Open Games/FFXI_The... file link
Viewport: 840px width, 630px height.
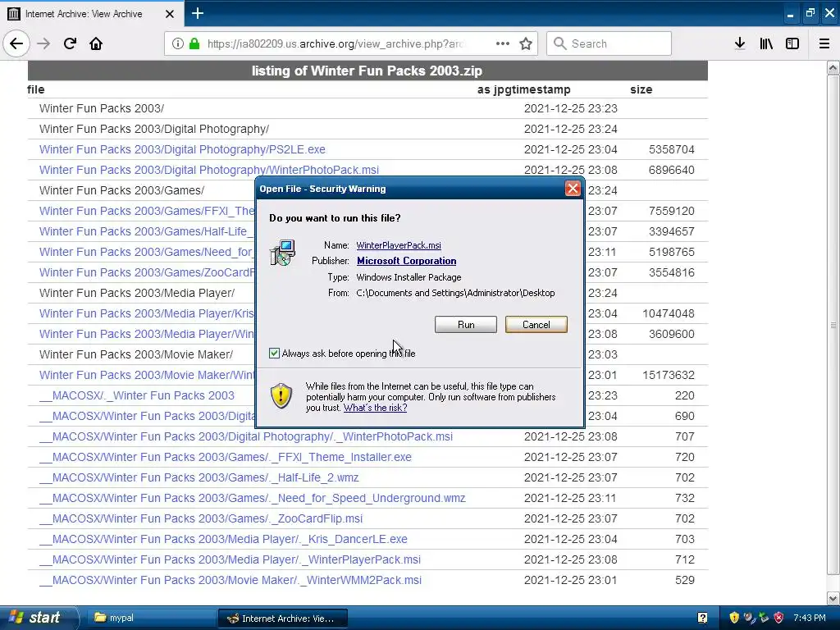[147, 211]
